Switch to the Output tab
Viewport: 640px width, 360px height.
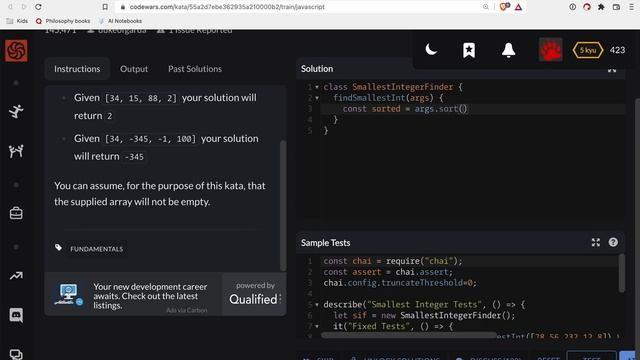(x=134, y=69)
